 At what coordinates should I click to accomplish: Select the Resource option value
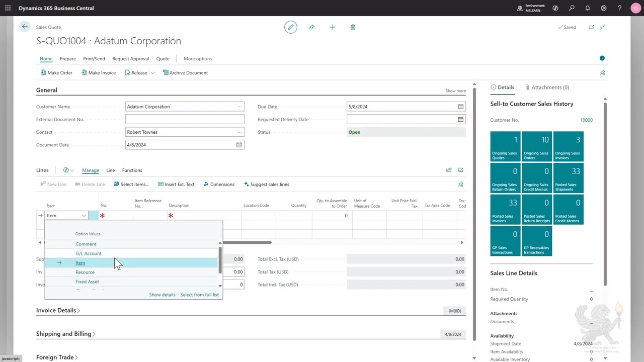[x=85, y=273]
